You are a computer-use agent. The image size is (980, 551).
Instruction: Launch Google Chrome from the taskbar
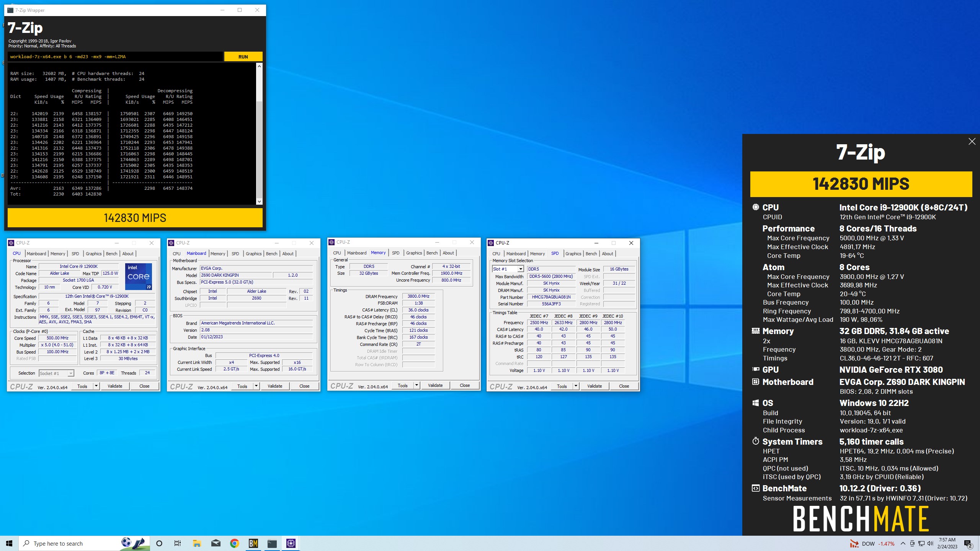pos(234,543)
